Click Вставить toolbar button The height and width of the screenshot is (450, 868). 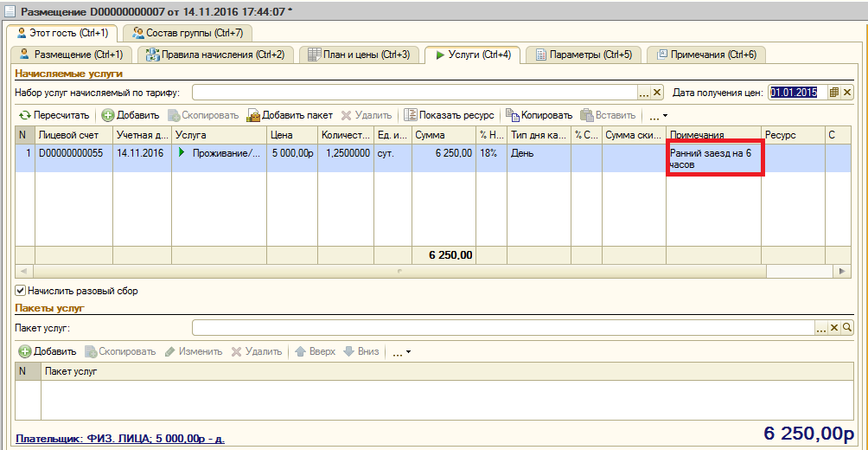coord(607,115)
